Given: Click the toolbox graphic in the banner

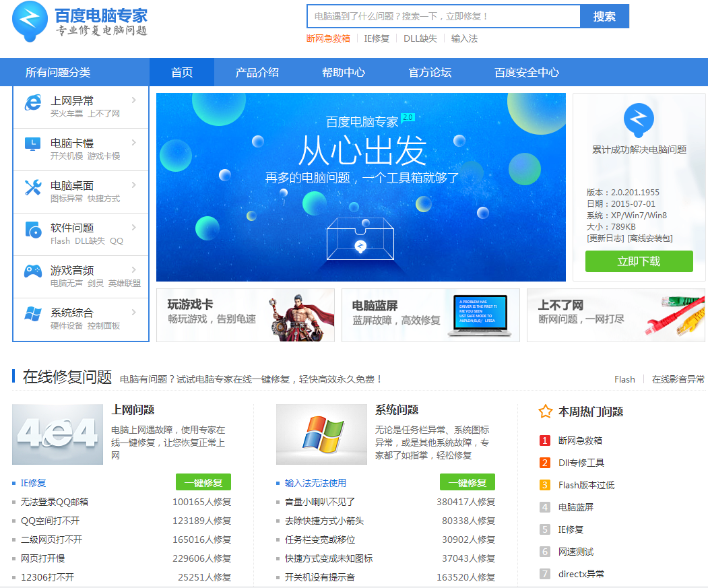Looking at the screenshot, I should 360,239.
